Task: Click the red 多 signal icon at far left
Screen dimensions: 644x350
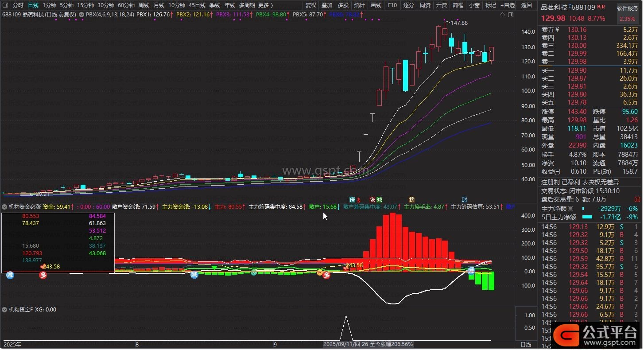Action: [x=43, y=275]
